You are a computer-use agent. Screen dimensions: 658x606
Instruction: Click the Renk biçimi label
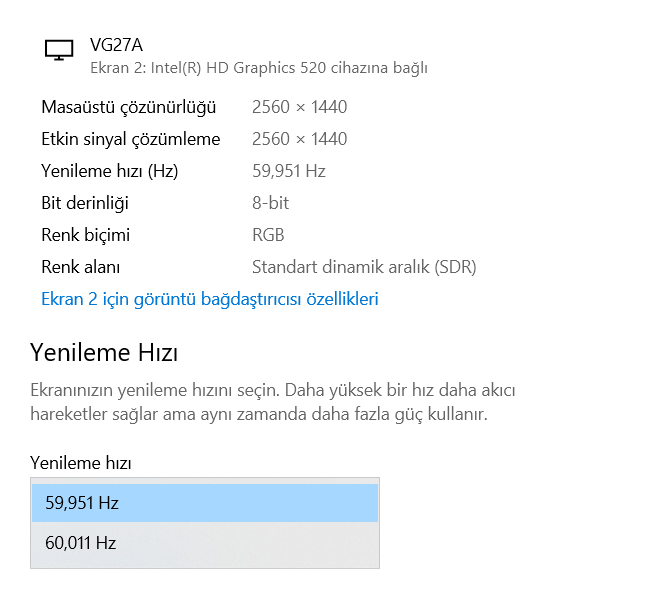pyautogui.click(x=86, y=235)
